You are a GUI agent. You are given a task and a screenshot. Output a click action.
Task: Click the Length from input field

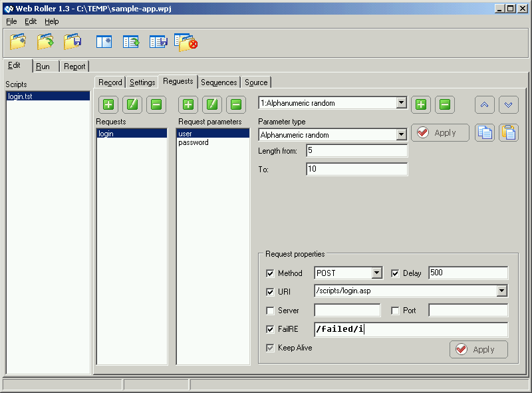click(x=356, y=151)
